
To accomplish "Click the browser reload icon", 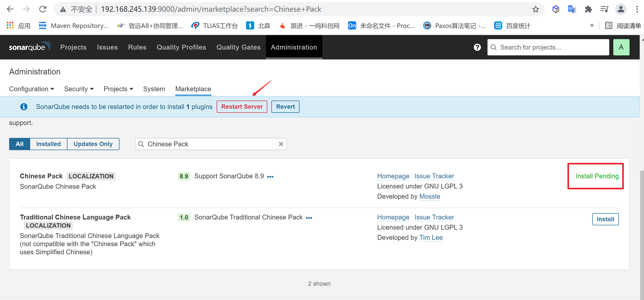I will click(43, 9).
